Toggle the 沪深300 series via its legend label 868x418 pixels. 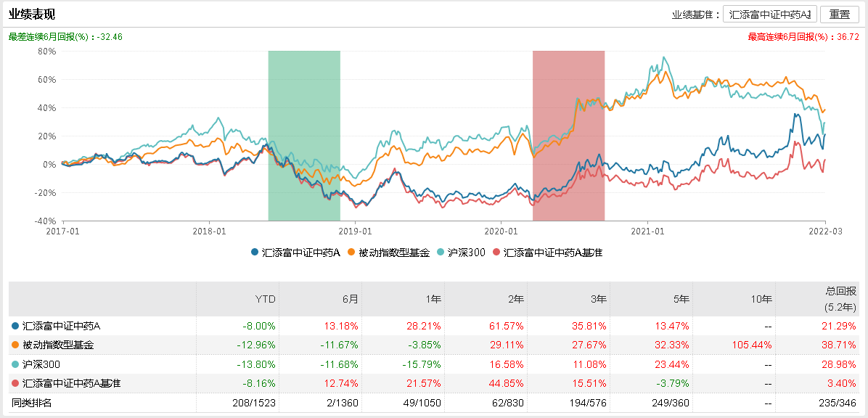pyautogui.click(x=466, y=253)
